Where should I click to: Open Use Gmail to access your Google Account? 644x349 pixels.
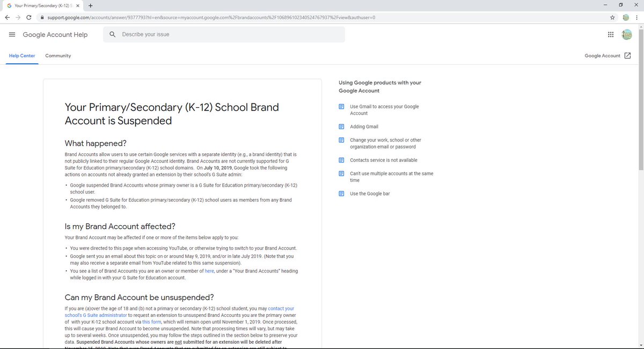click(x=384, y=110)
